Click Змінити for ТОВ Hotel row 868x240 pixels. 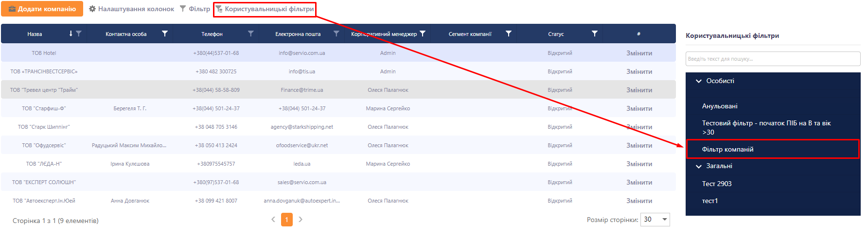(639, 53)
